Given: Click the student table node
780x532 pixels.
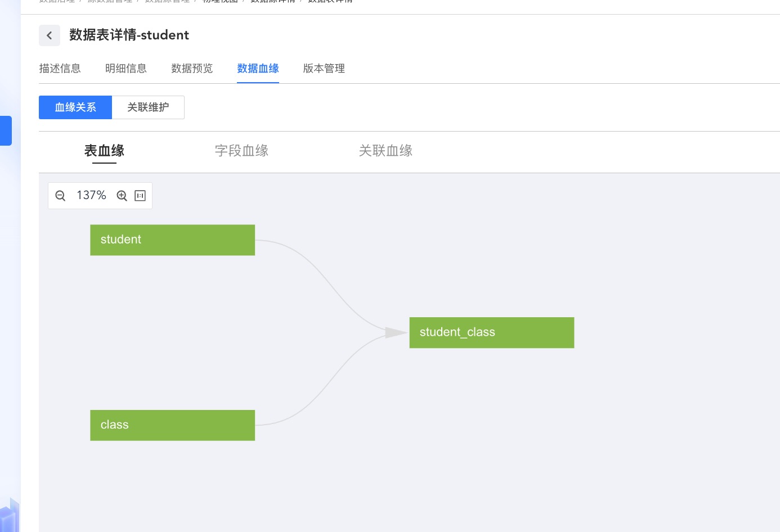Looking at the screenshot, I should pyautogui.click(x=172, y=240).
